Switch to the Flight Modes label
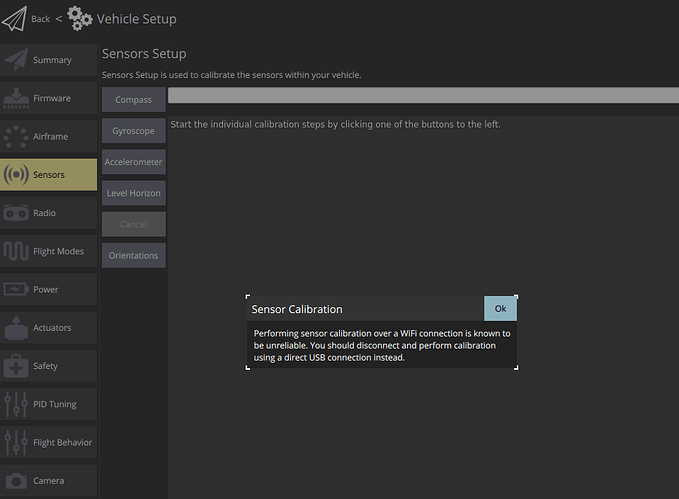Screen dimensions: 679x499 (58, 251)
